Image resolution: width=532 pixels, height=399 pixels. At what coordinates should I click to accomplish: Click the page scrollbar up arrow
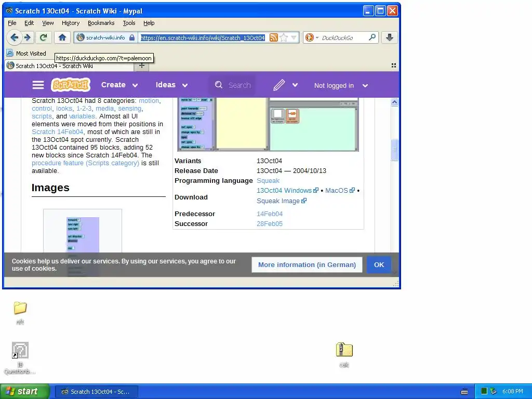[394, 102]
